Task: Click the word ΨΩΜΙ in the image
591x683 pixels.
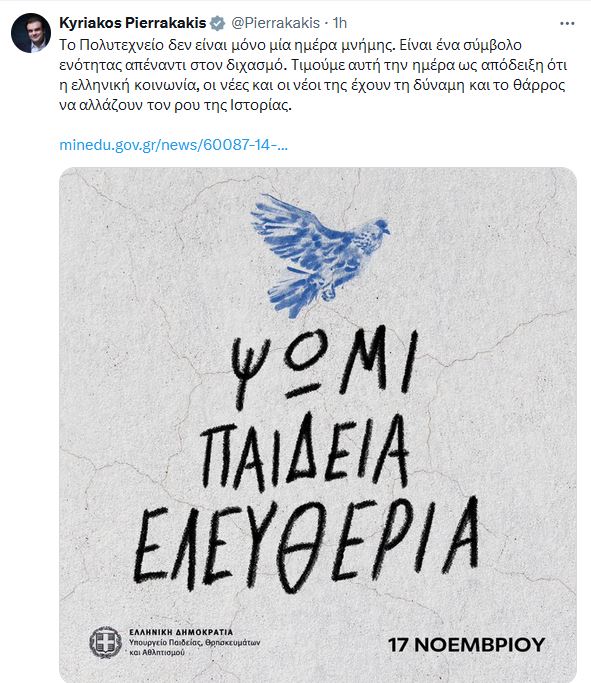Action: (x=324, y=366)
